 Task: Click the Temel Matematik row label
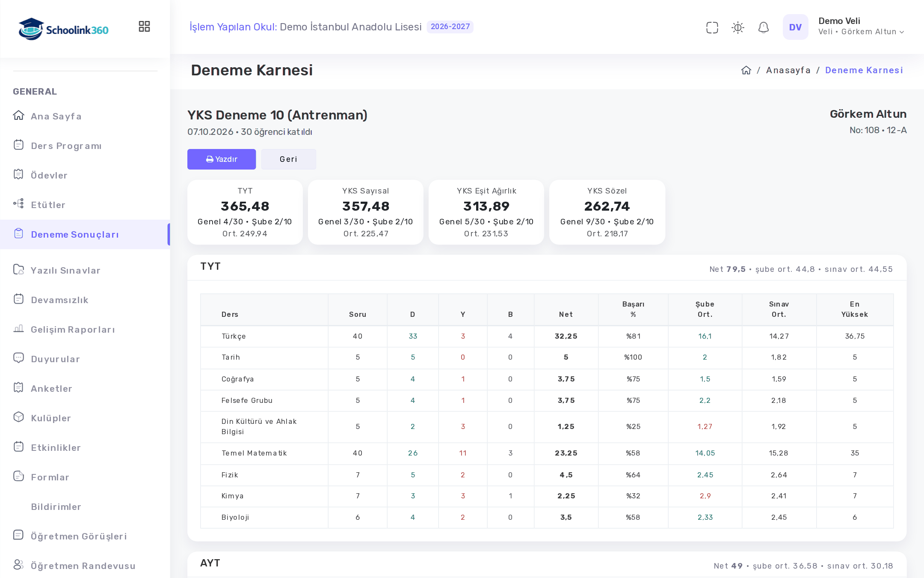tap(254, 453)
